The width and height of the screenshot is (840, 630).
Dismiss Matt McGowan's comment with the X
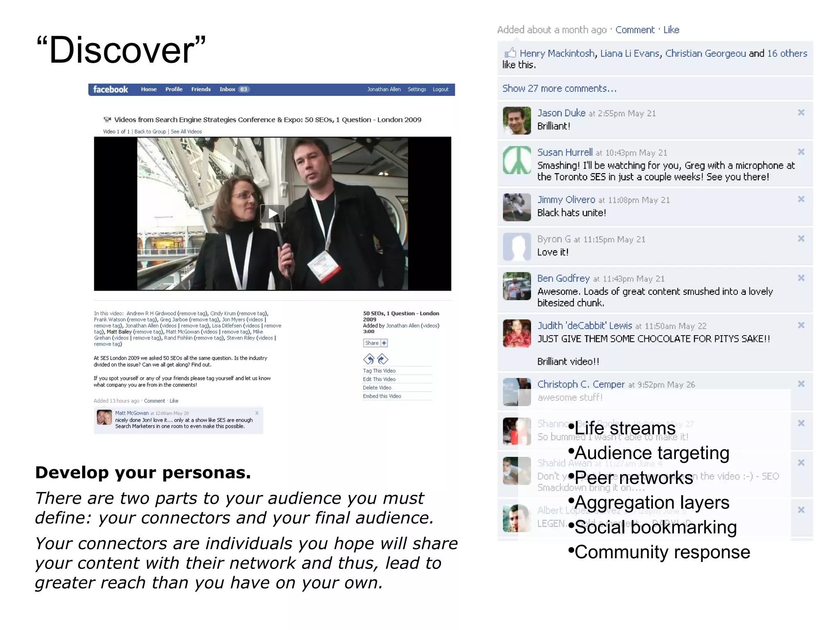[x=257, y=413]
